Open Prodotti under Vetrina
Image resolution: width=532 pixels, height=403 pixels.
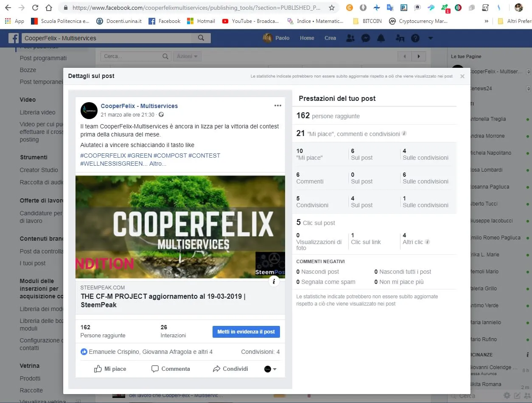coord(30,378)
